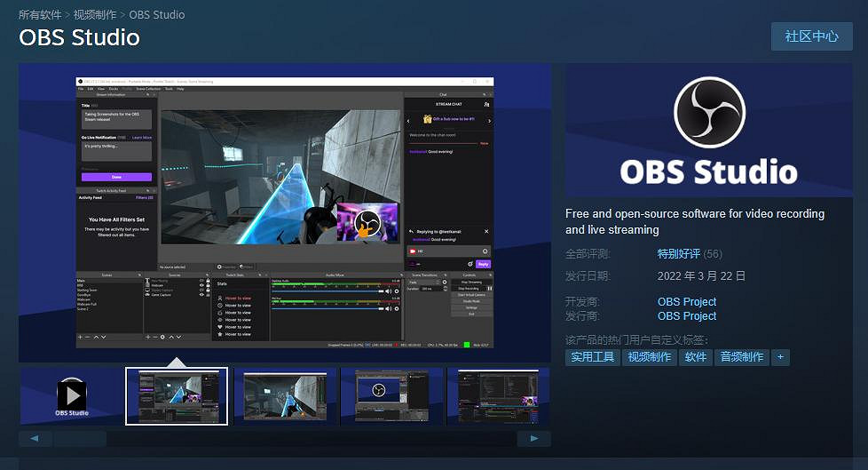Click the OBS Studio breadcrumb link
This screenshot has height=470, width=868.
click(x=157, y=14)
